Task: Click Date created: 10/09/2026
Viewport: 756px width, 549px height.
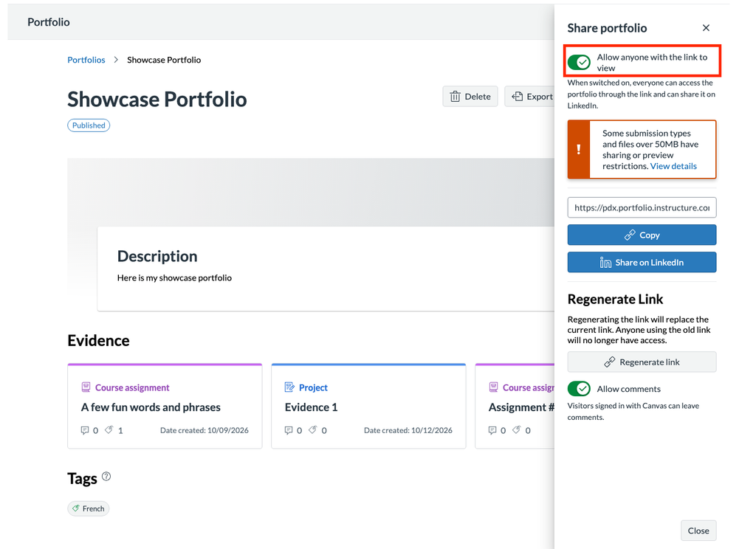Action: click(205, 430)
